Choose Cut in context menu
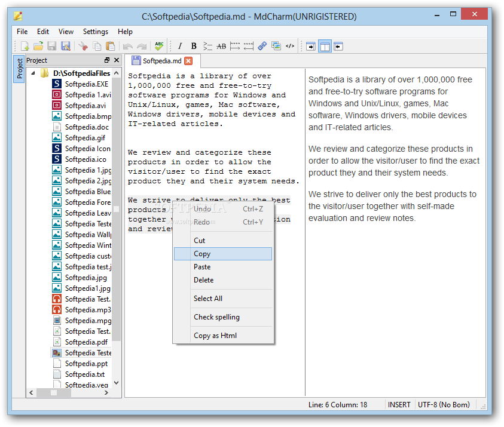 point(223,241)
